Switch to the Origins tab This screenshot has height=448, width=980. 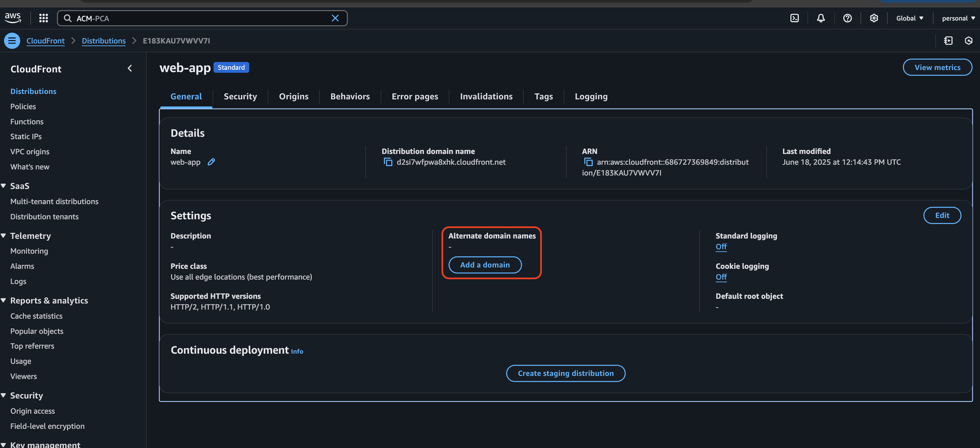pos(294,96)
